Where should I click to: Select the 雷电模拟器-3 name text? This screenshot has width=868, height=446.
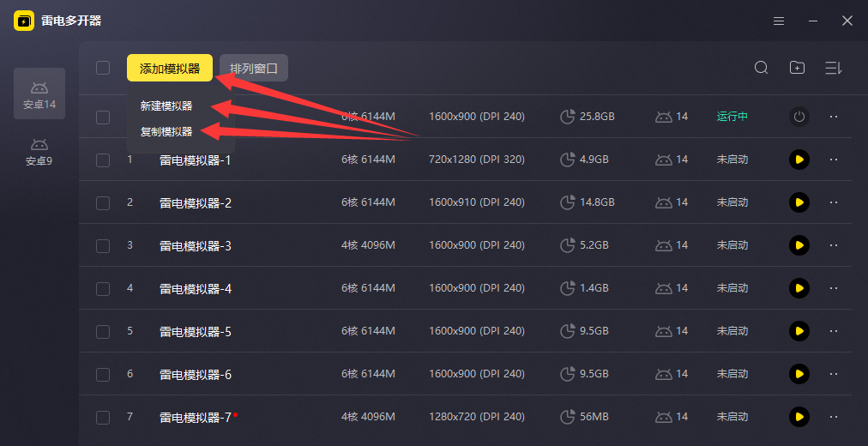click(x=196, y=245)
